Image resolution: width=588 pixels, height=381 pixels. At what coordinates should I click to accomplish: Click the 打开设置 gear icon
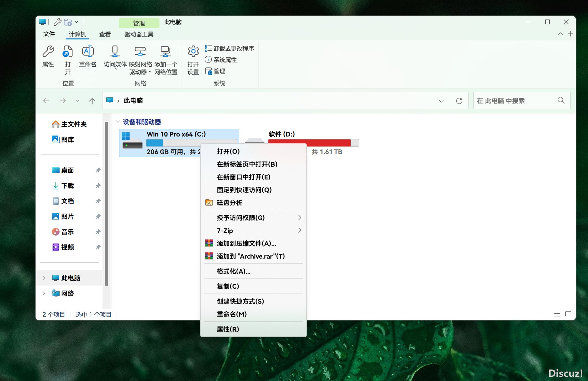(193, 51)
